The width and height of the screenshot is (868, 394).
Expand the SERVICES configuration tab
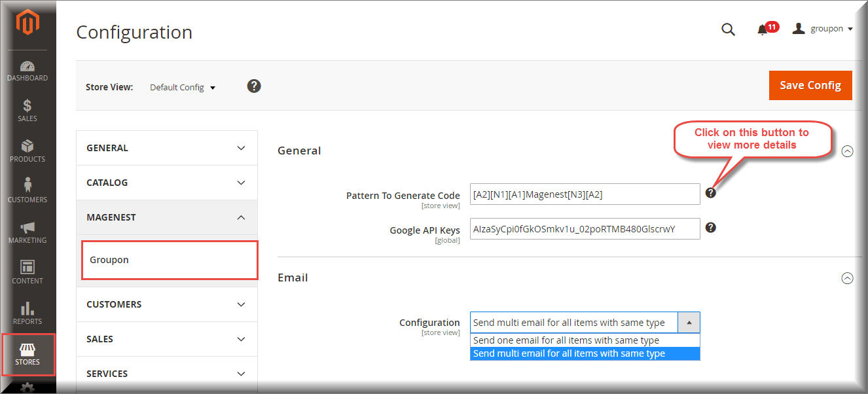coord(167,374)
